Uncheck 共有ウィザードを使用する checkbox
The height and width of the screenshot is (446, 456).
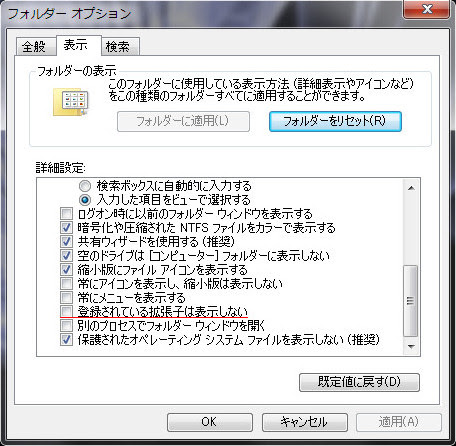click(66, 241)
